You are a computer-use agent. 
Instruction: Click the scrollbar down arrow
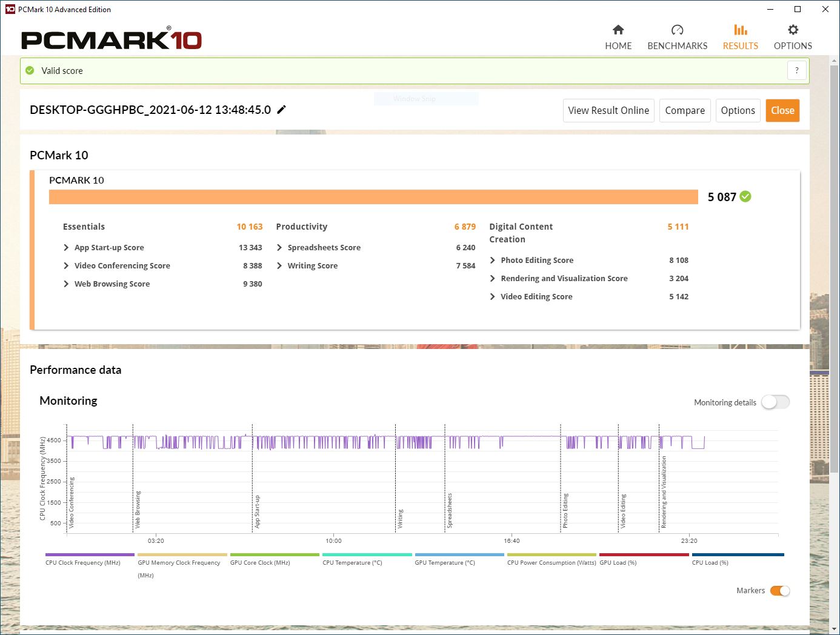tap(835, 629)
